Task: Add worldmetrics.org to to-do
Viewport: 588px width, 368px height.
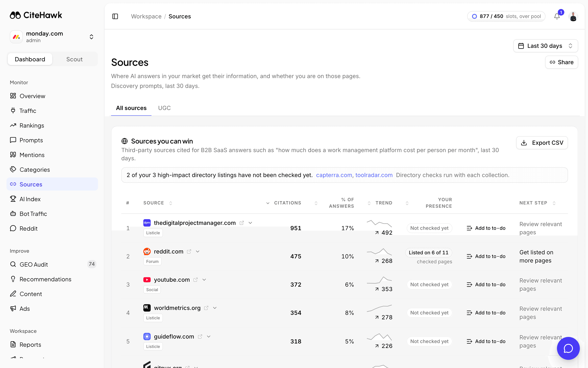Action: click(x=486, y=313)
